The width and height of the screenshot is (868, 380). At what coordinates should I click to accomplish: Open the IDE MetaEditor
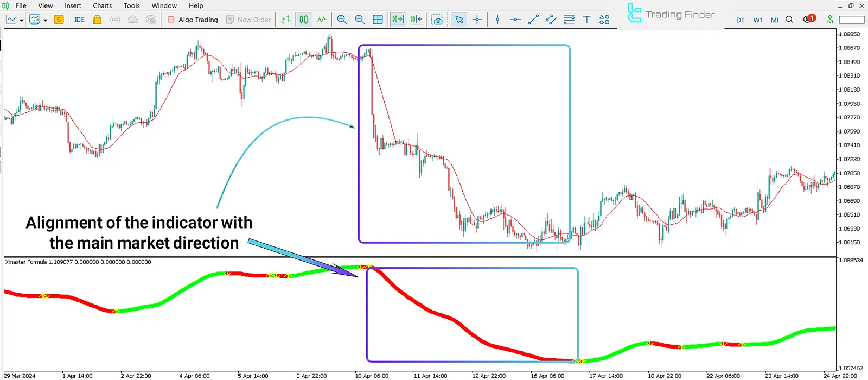79,20
